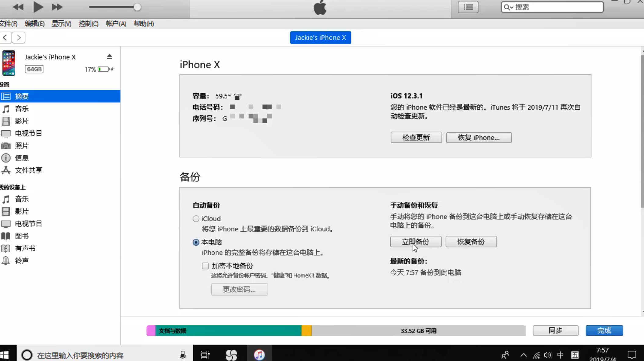Select 摘要 in the settings sidebar
The height and width of the screenshot is (361, 644).
(60, 96)
